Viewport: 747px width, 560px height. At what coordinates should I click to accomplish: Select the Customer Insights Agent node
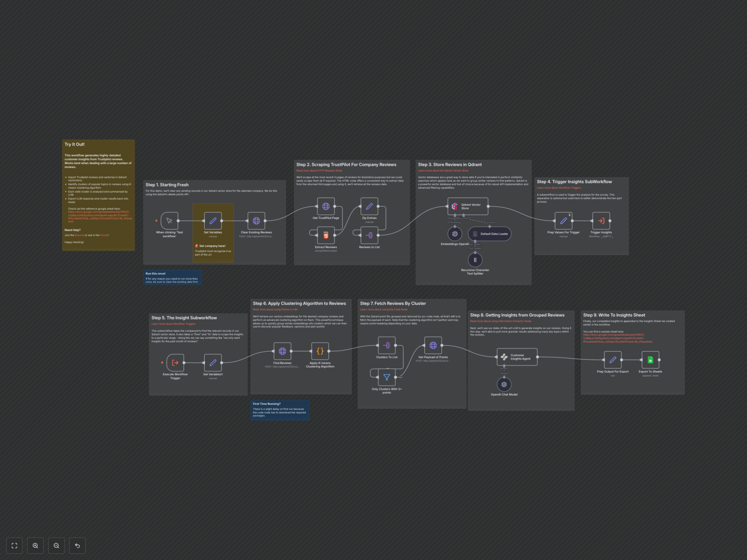pyautogui.click(x=517, y=357)
